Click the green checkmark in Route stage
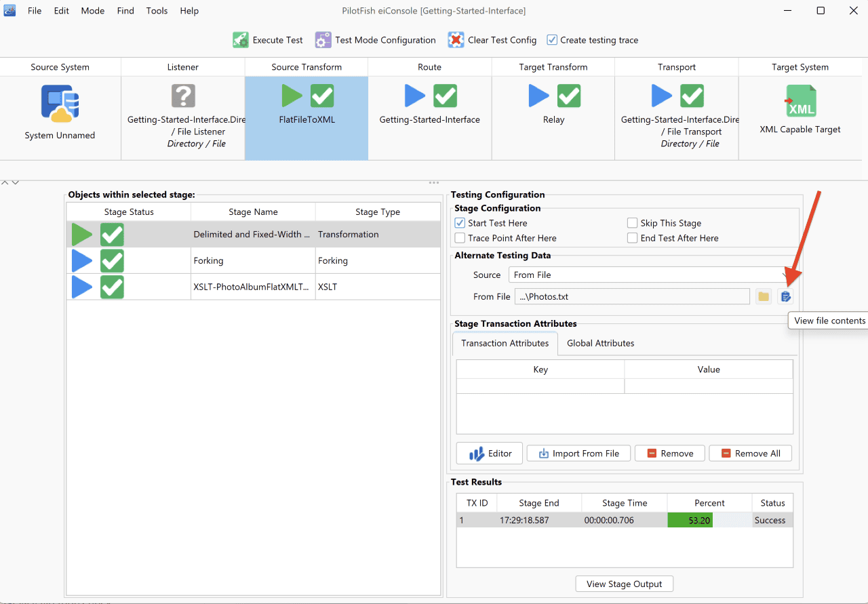Viewport: 868px width, 604px height. pyautogui.click(x=445, y=96)
